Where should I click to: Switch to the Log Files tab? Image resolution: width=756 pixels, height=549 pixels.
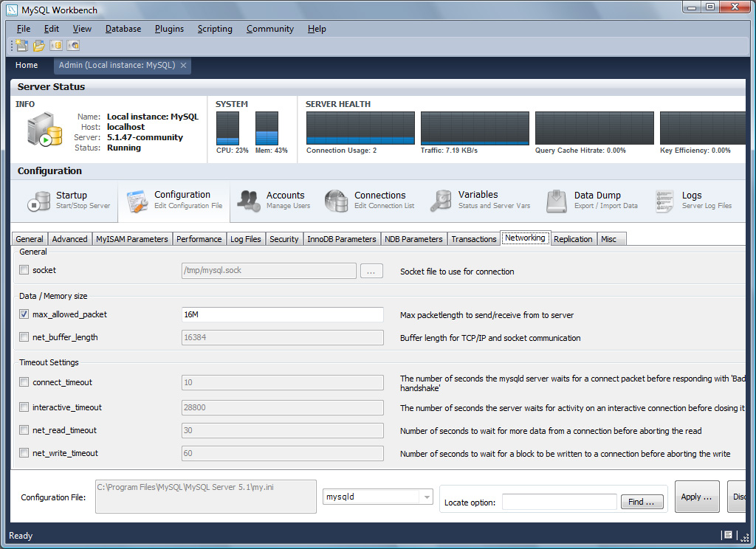pyautogui.click(x=245, y=239)
